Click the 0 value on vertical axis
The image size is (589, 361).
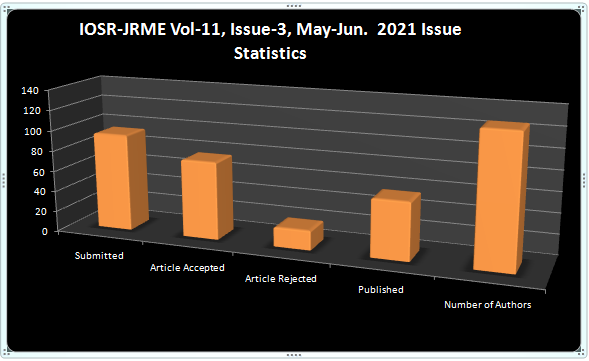(x=45, y=231)
